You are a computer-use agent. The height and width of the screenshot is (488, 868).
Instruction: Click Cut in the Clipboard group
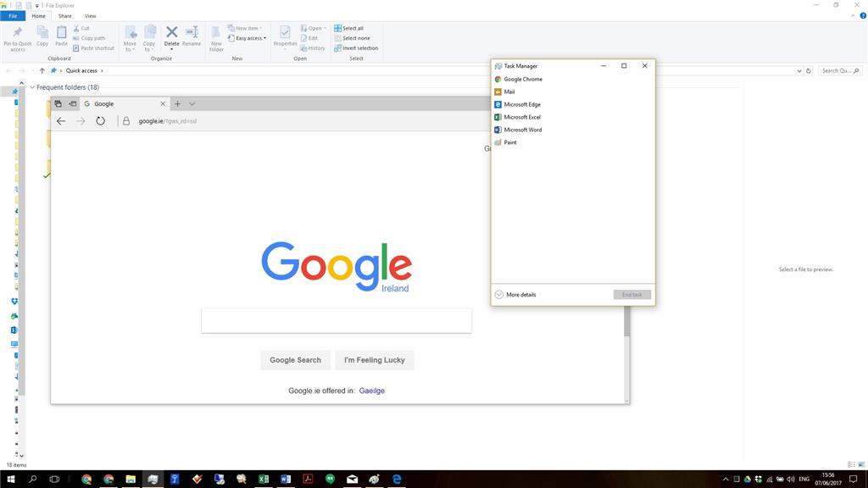pyautogui.click(x=81, y=28)
